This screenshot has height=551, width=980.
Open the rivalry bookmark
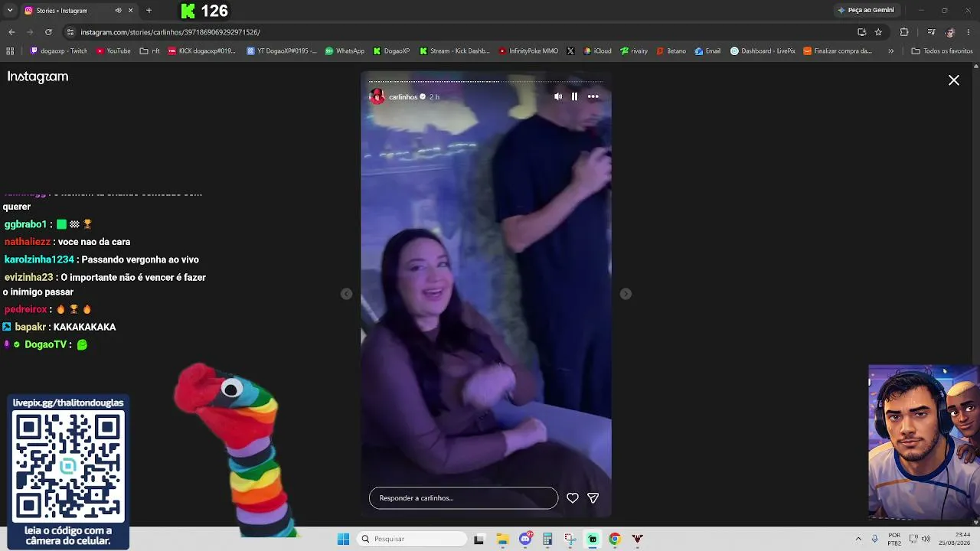(634, 51)
